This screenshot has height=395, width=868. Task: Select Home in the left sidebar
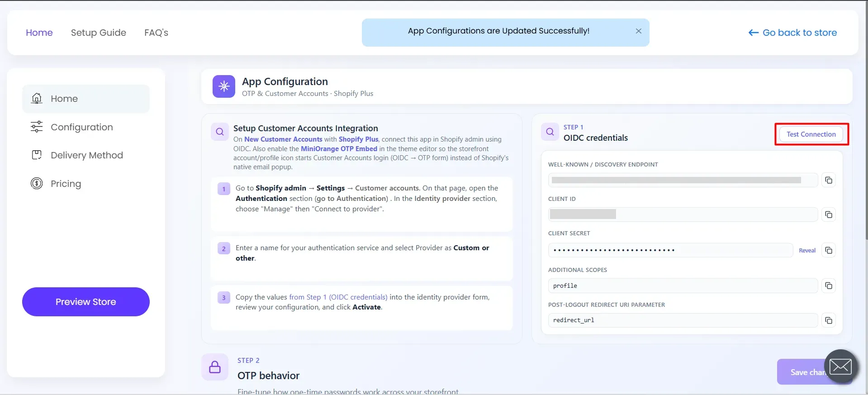(86, 99)
